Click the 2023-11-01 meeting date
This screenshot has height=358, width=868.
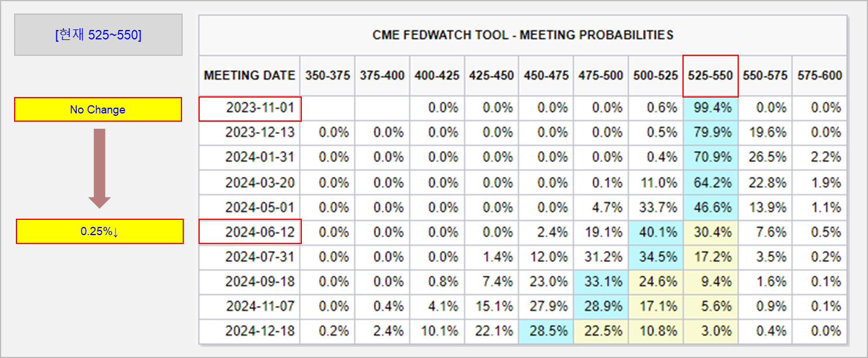click(x=250, y=109)
